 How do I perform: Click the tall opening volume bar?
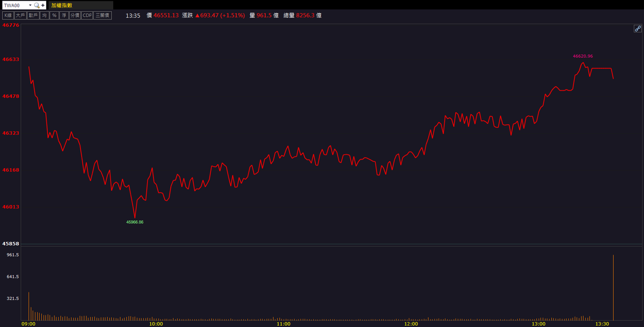click(x=29, y=306)
